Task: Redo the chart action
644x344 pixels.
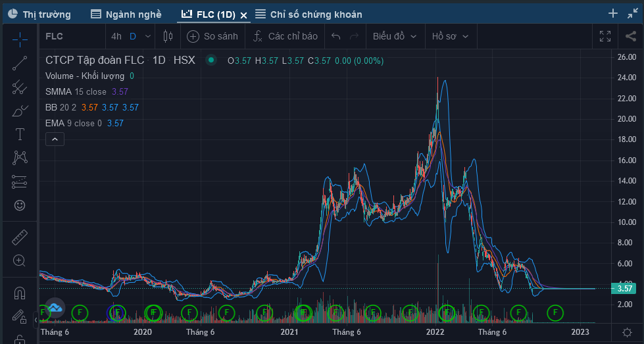Action: coord(354,37)
